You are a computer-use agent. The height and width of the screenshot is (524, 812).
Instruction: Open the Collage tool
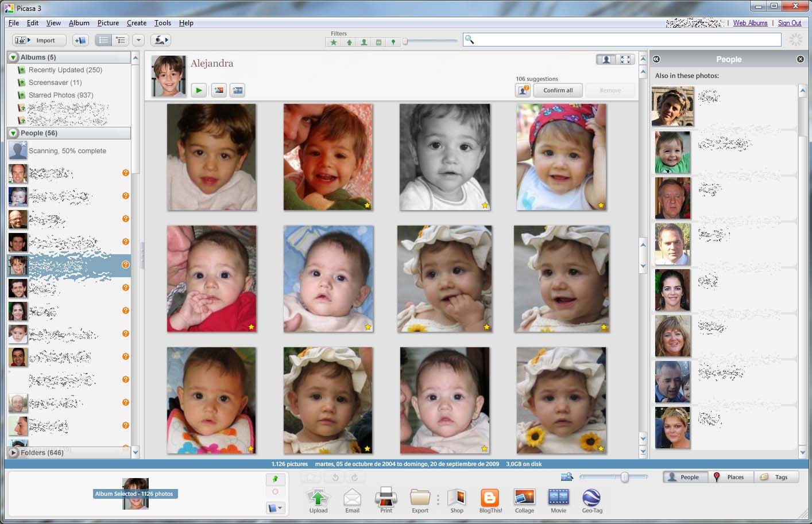click(x=524, y=499)
